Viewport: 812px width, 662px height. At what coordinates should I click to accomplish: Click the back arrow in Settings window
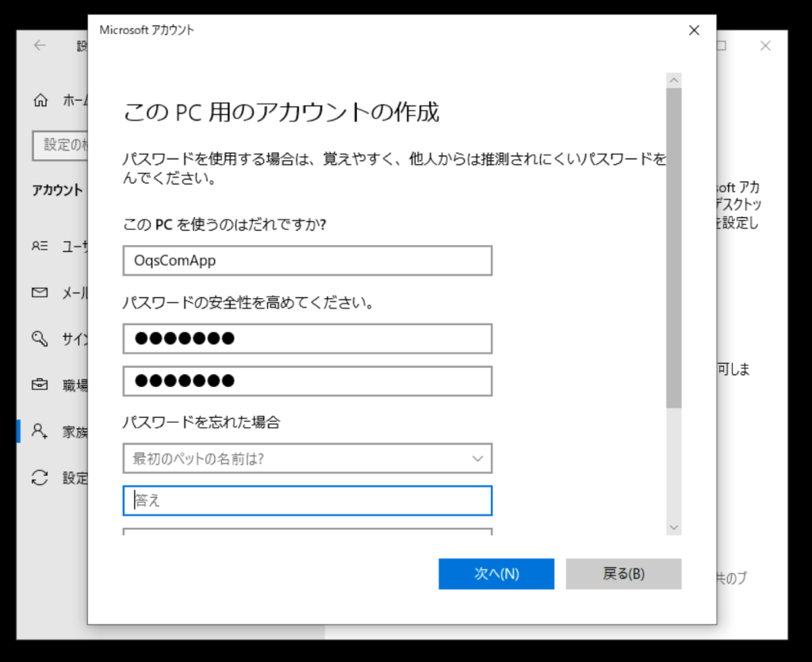(x=40, y=46)
